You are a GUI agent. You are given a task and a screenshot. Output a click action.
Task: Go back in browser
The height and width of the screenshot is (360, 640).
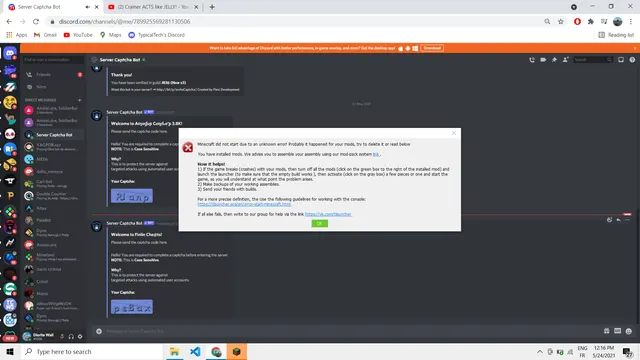(9, 22)
